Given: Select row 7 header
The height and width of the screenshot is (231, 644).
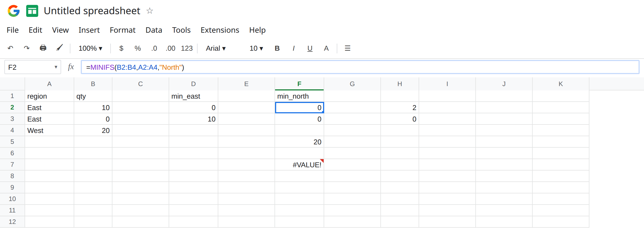Looking at the screenshot, I should [12, 165].
